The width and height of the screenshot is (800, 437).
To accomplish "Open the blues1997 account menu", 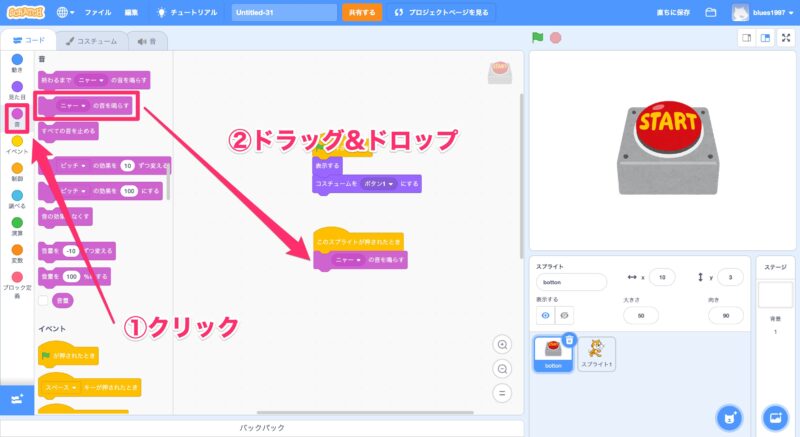I will (766, 13).
